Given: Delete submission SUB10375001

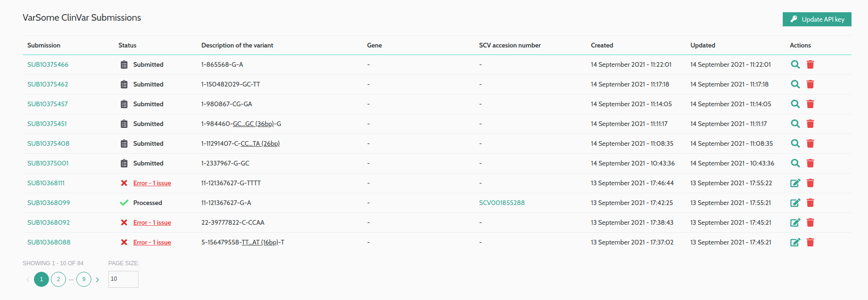Looking at the screenshot, I should (810, 163).
